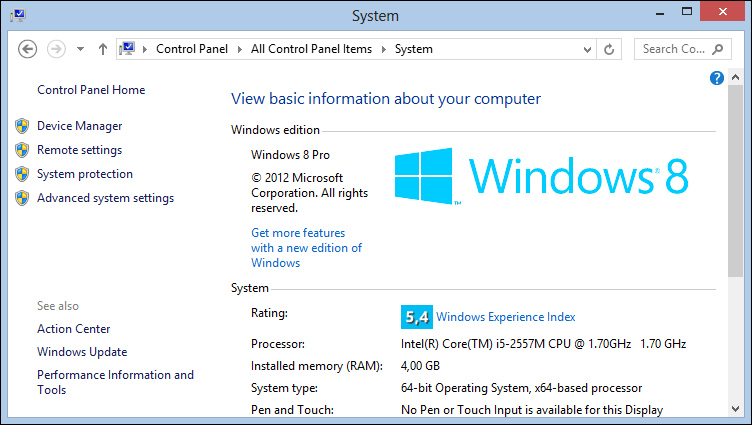Go up one level with Up arrow
This screenshot has height=425, width=752.
103,49
